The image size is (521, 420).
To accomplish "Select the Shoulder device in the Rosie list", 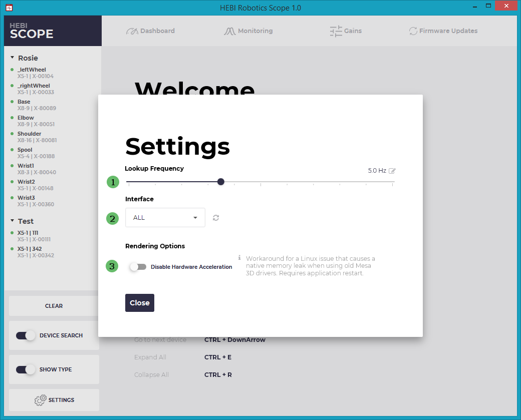I will click(x=30, y=134).
